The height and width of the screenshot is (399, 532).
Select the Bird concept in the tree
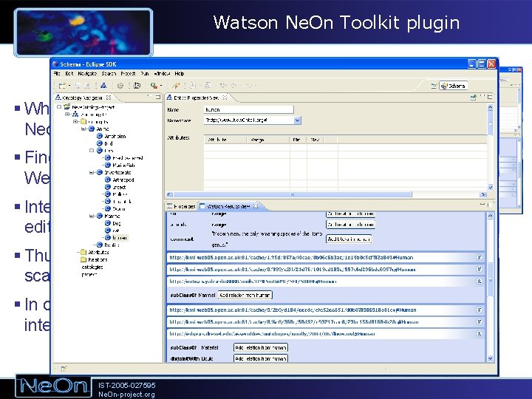108,143
